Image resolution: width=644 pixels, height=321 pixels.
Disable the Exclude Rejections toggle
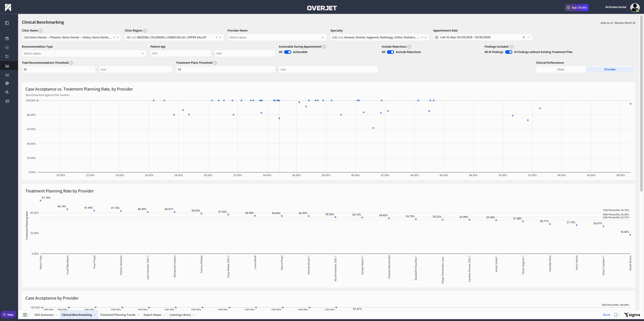coord(390,52)
